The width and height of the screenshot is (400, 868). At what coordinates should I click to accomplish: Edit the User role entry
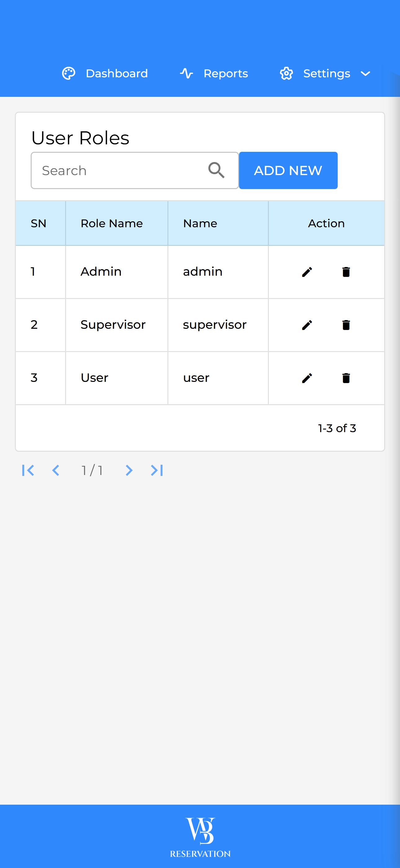(x=307, y=378)
